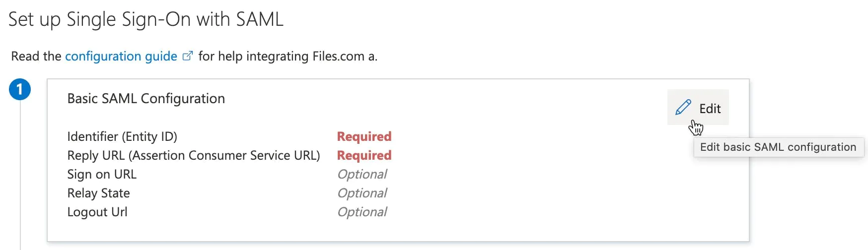
Task: Click the Reply URL (Assertion Consumer Service URL) label
Action: coord(194,155)
